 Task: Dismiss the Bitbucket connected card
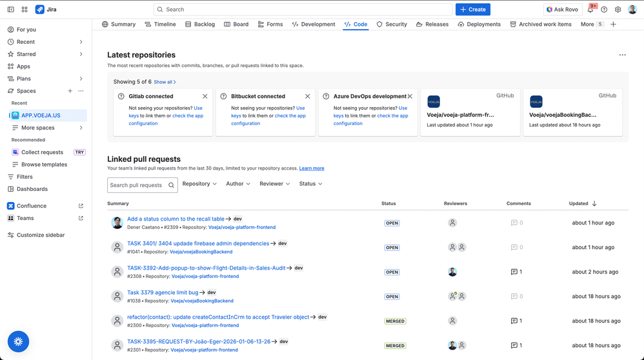307,97
